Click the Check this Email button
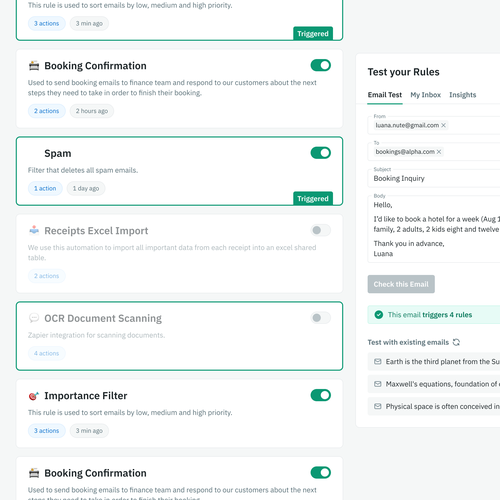This screenshot has width=500, height=500. tap(401, 284)
